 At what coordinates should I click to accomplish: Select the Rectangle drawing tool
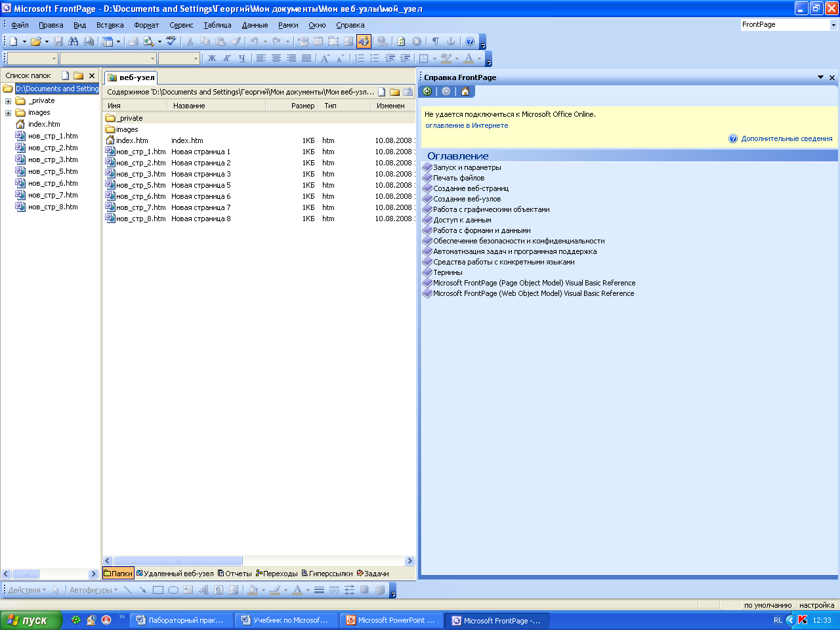(158, 590)
